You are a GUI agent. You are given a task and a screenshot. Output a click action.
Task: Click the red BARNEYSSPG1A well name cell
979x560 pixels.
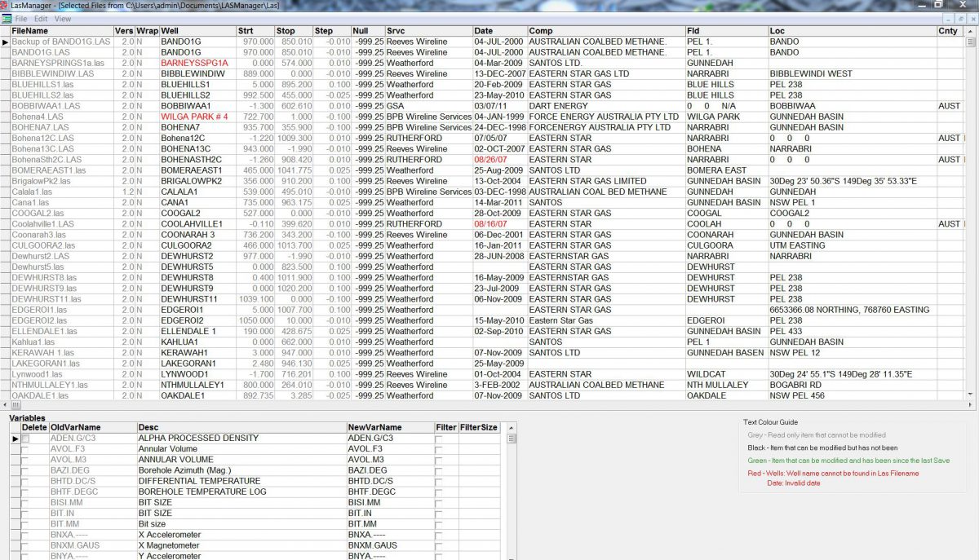(194, 63)
